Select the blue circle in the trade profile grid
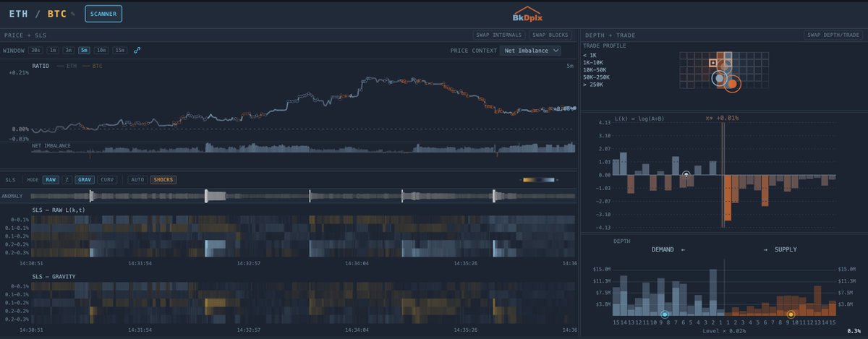The height and width of the screenshot is (339, 868). 718,79
